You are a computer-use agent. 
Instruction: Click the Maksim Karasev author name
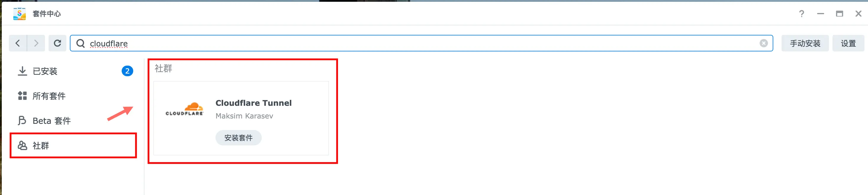[x=244, y=116]
